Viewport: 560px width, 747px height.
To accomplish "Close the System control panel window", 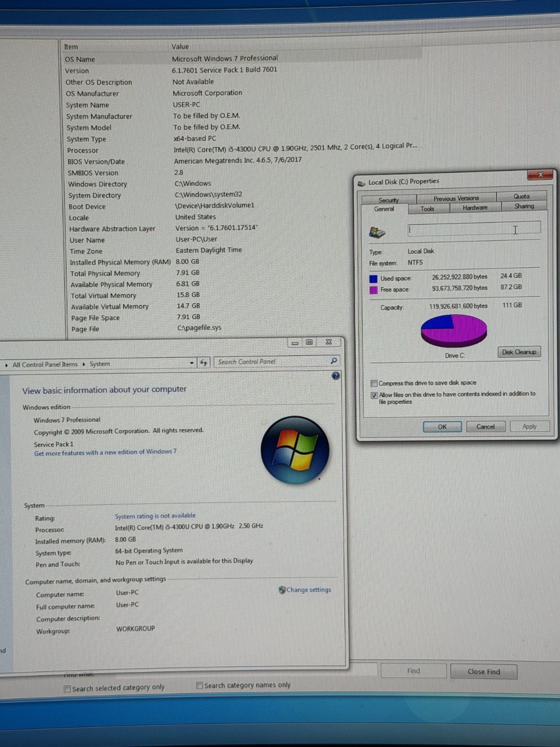I will [329, 342].
